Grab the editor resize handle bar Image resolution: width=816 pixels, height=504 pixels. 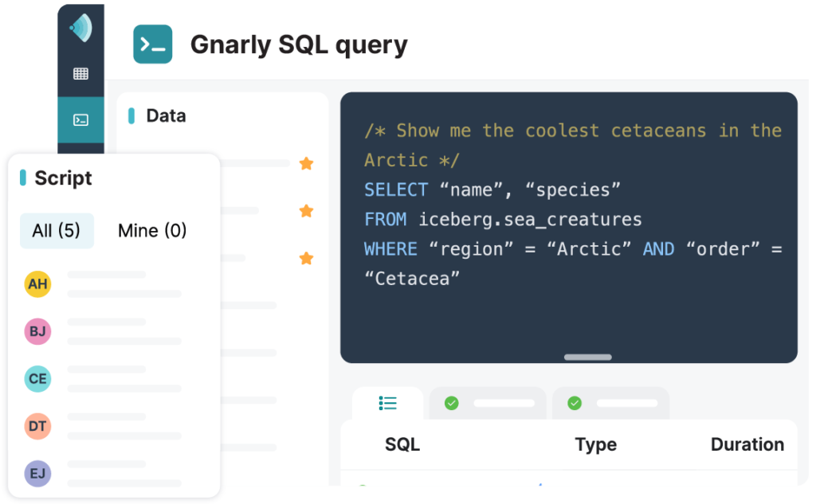tap(588, 357)
